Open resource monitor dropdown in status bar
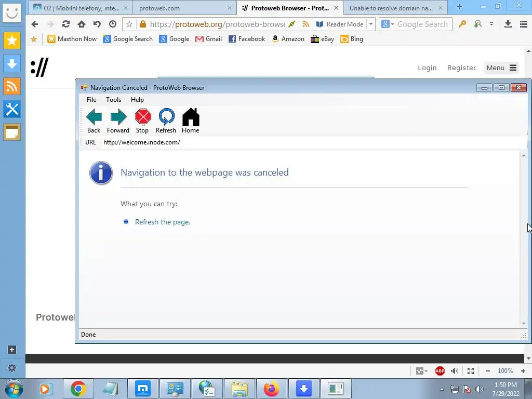Viewport: 532px width, 399px height. coord(421,371)
